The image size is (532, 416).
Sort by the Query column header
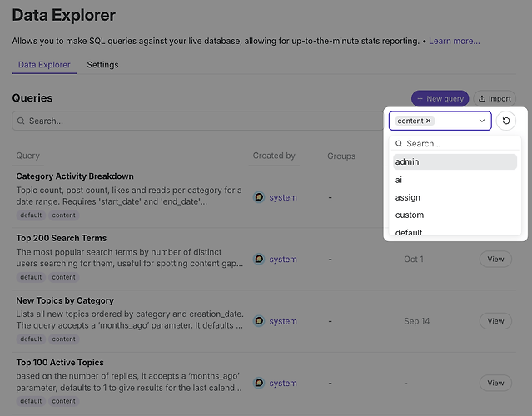(x=28, y=156)
